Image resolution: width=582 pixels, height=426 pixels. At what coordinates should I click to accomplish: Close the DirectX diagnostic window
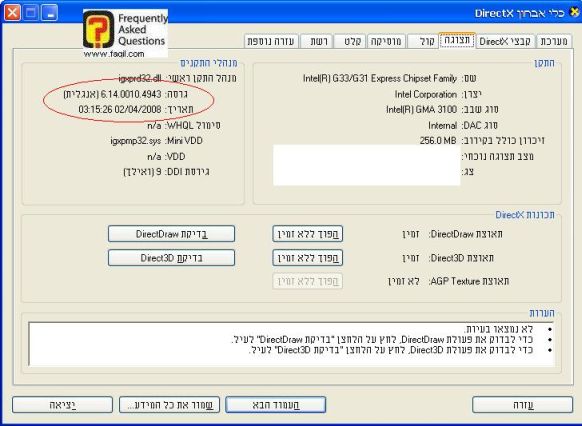(12, 13)
